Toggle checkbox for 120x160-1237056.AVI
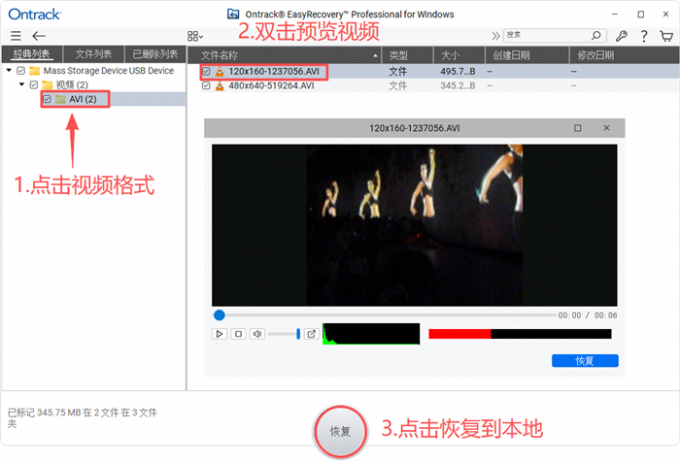This screenshot has height=462, width=680. click(x=206, y=72)
